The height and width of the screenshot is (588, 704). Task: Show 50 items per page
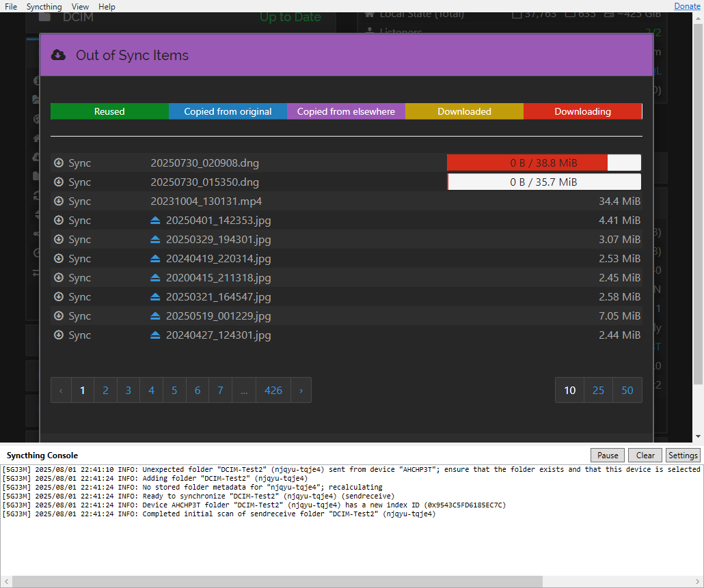(x=627, y=390)
